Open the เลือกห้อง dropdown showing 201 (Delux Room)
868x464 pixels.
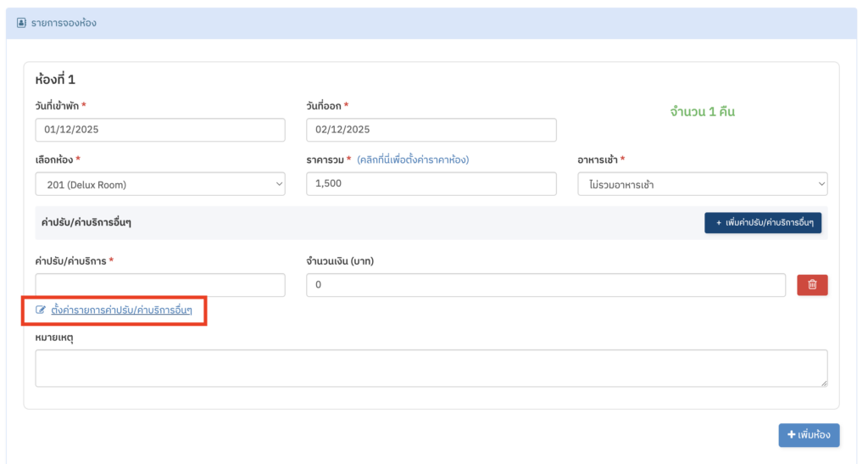point(160,184)
